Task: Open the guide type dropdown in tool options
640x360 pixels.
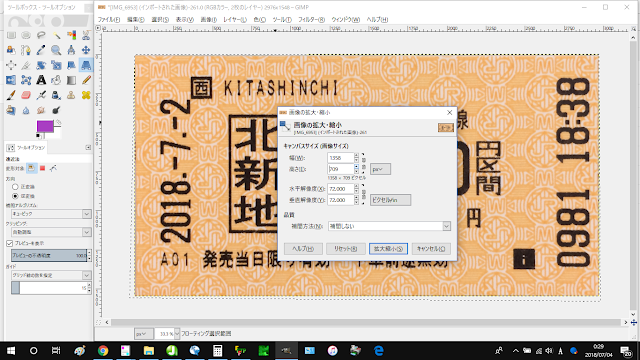Action: click(51, 275)
